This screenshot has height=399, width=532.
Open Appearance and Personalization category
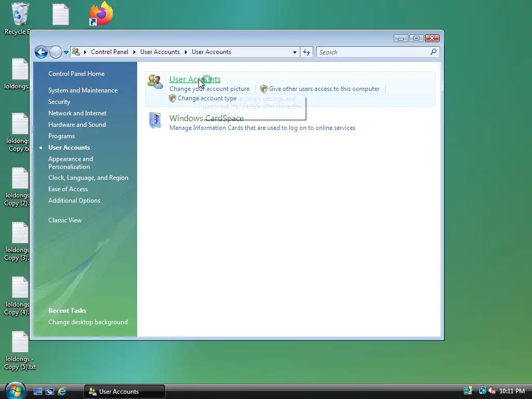tap(71, 163)
